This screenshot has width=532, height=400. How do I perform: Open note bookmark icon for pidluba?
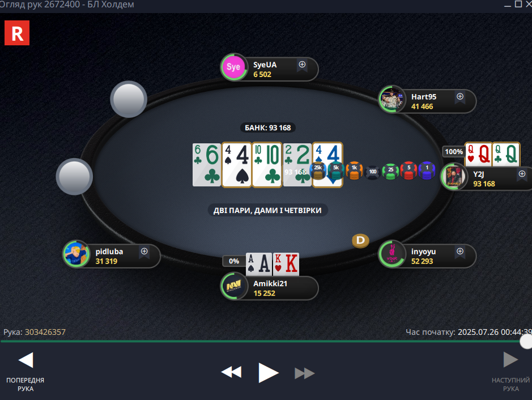144,252
